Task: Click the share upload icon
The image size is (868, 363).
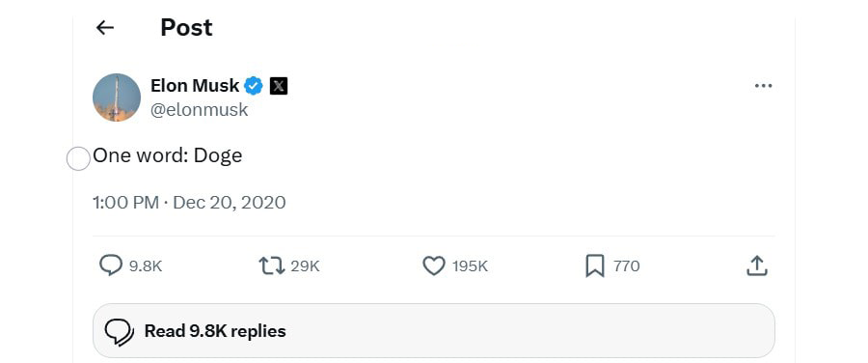Action: point(757,266)
